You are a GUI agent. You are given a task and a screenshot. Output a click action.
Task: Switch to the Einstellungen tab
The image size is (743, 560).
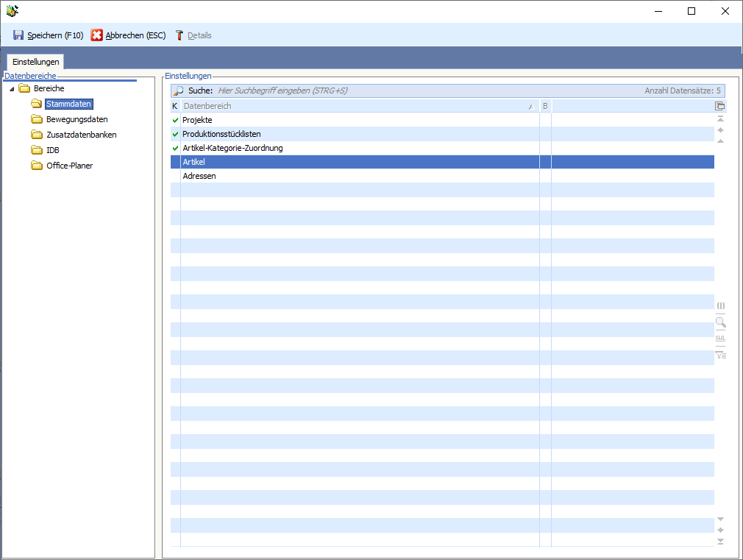tap(35, 62)
